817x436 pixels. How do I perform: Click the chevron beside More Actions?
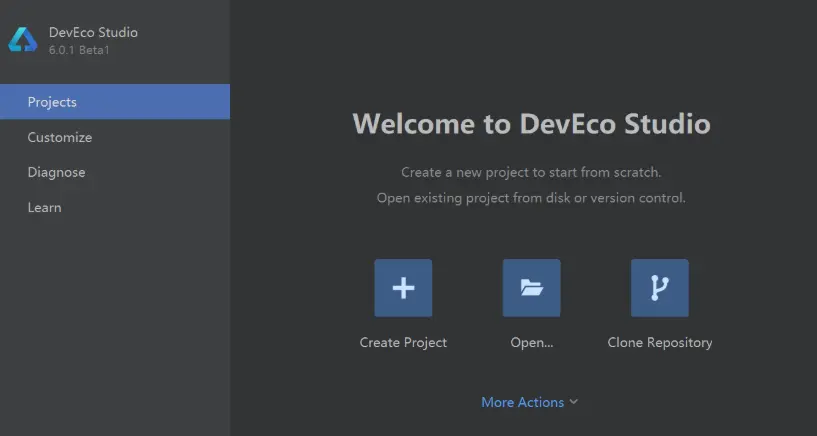click(x=574, y=402)
